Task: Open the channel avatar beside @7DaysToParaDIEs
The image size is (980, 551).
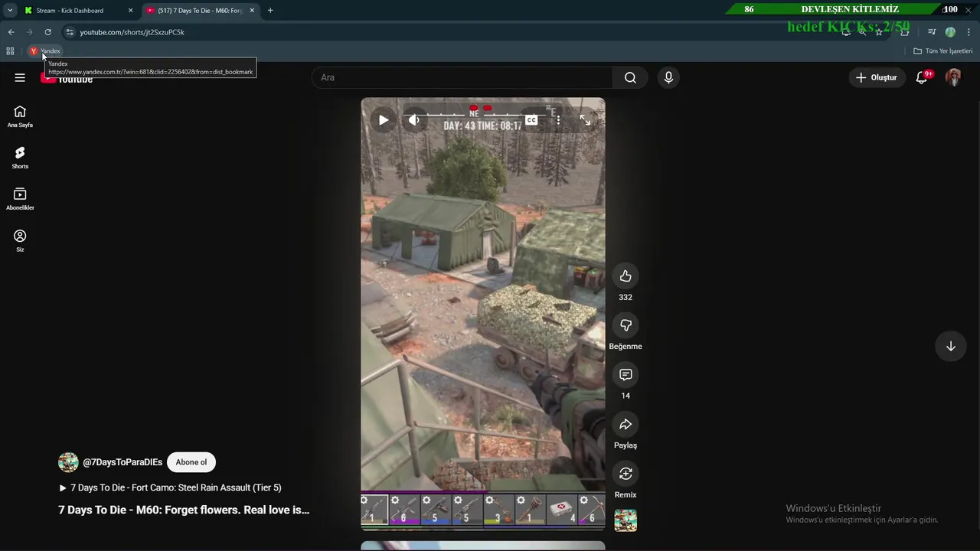Action: 68,462
